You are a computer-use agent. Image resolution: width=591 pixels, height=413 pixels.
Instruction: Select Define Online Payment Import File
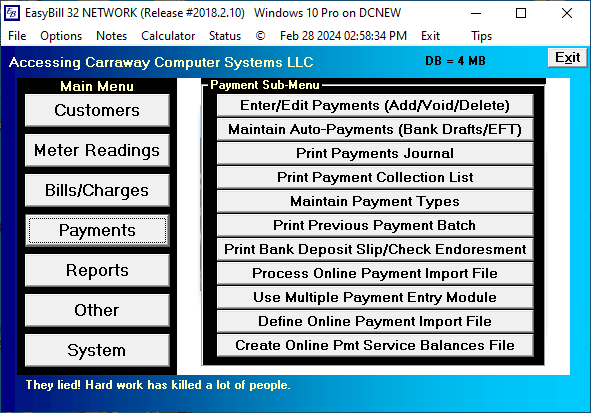tap(375, 321)
